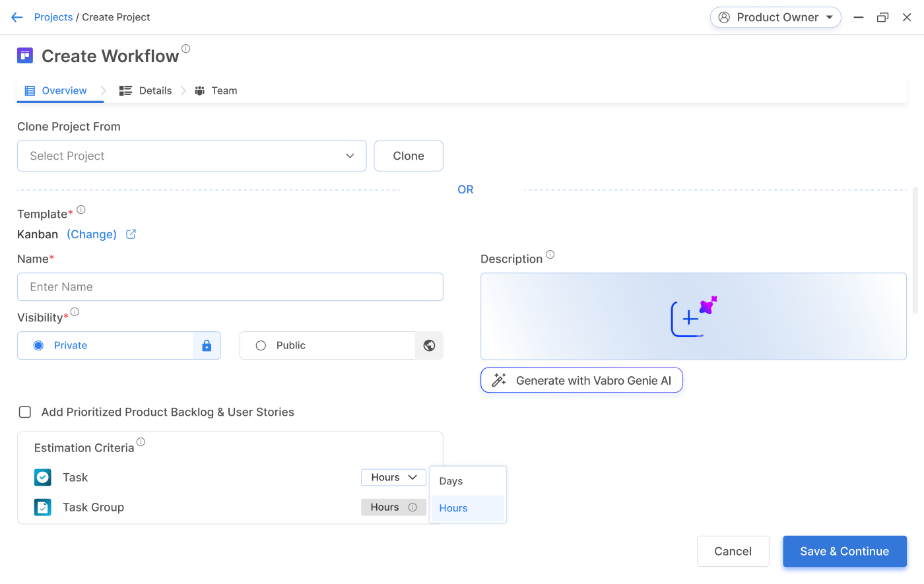
Task: Click the globe icon on Public option
Action: (x=429, y=346)
